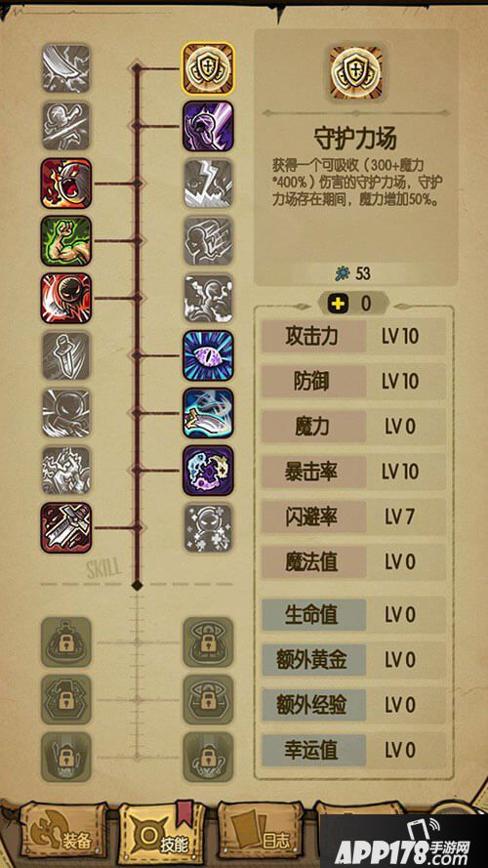Tap the first locked skill slot on left

pos(66,642)
